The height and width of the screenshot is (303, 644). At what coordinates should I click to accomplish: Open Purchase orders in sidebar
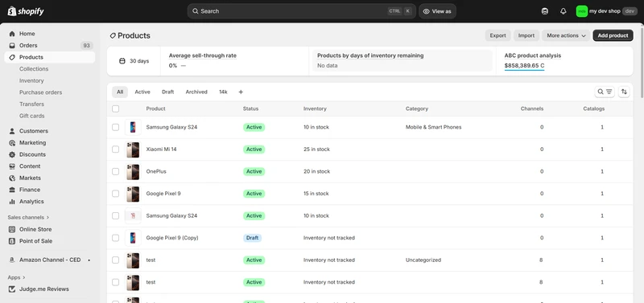tap(41, 92)
